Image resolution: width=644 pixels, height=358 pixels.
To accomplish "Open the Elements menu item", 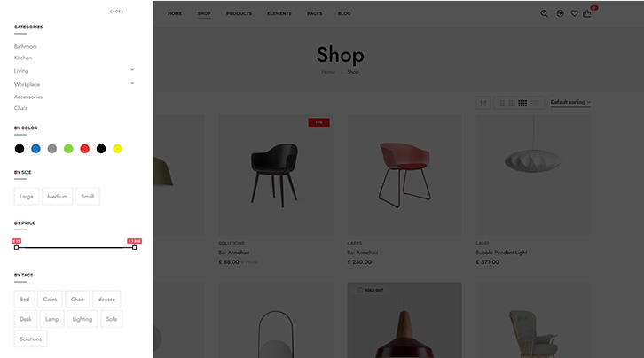I will 279,13.
